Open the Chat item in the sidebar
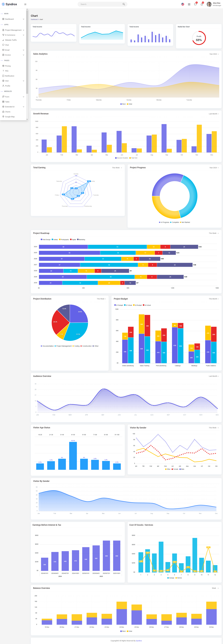The height and width of the screenshot is (644, 223). [7, 45]
